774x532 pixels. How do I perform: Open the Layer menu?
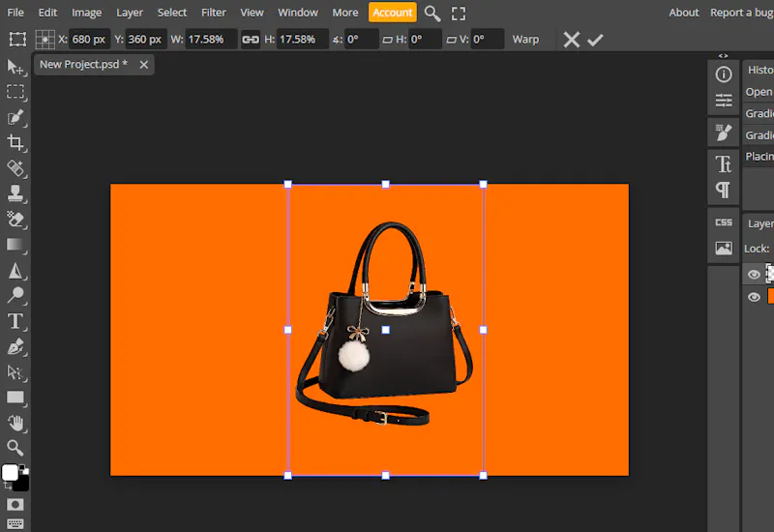[130, 13]
